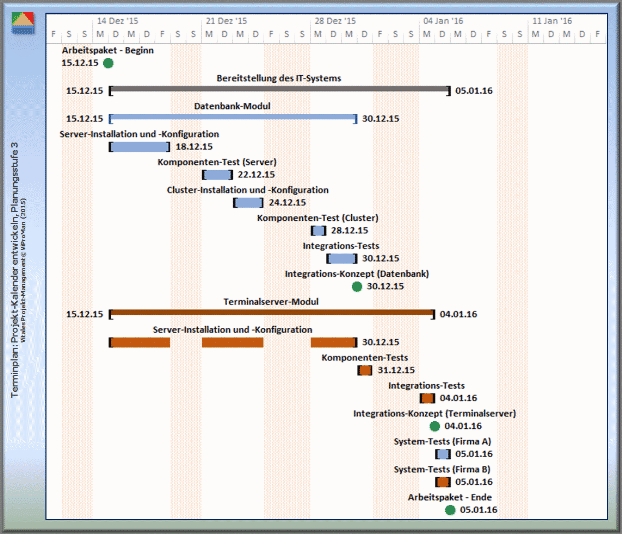
Task: Click the 'Cluster-Installation und -Konfiguration' label
Action: 248,190
